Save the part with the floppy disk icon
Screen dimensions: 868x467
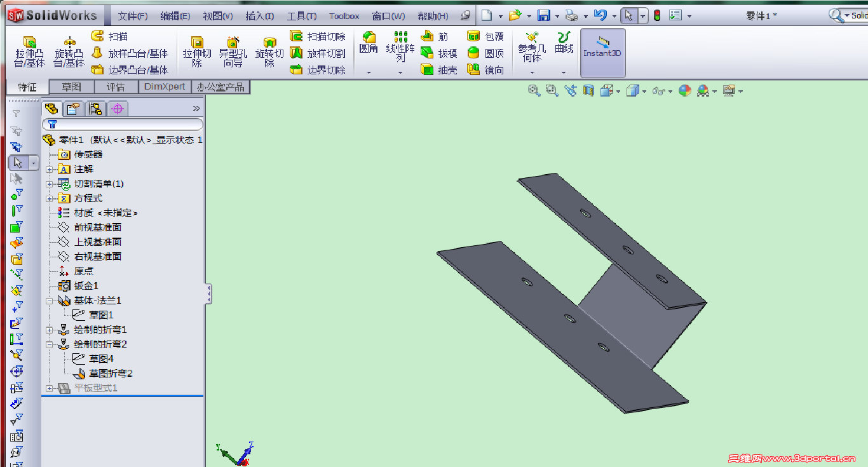click(x=543, y=15)
